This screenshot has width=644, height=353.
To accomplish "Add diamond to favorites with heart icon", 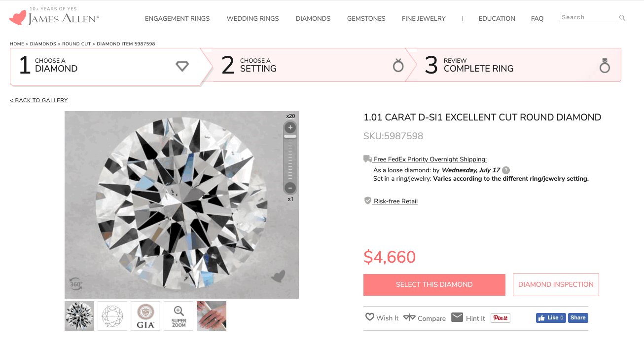I will 279,276.
